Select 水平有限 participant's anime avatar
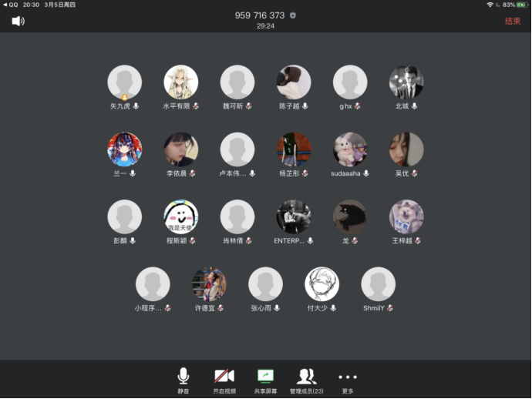The width and height of the screenshot is (532, 399). pos(181,82)
